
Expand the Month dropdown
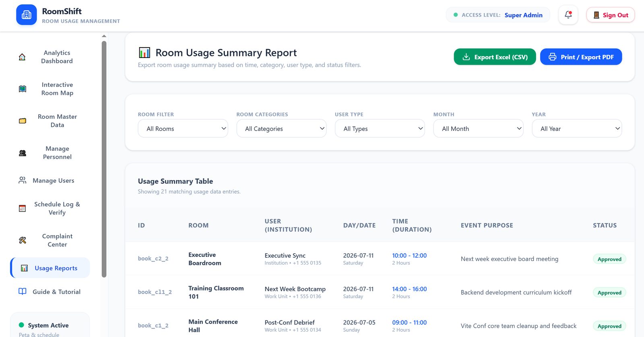pyautogui.click(x=478, y=128)
